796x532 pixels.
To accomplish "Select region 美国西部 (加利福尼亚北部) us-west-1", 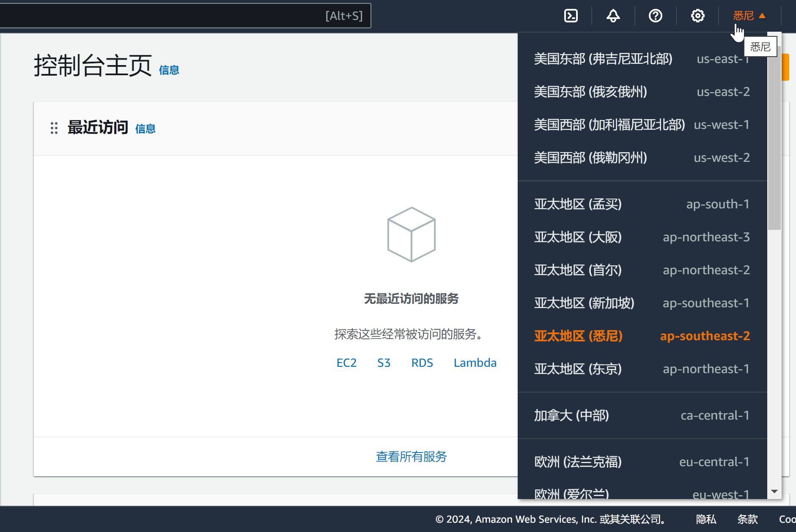I will pyautogui.click(x=642, y=125).
